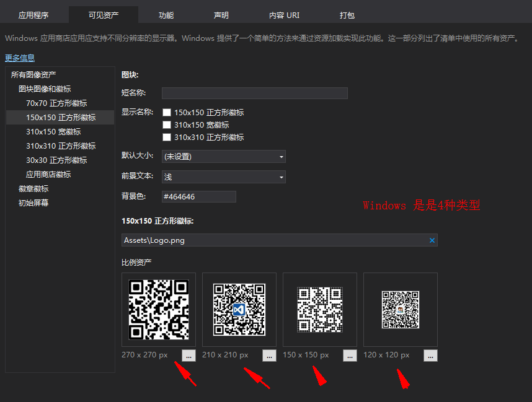The width and height of the screenshot is (532, 402).
Task: Switch to the 打包 tab
Action: coord(347,15)
